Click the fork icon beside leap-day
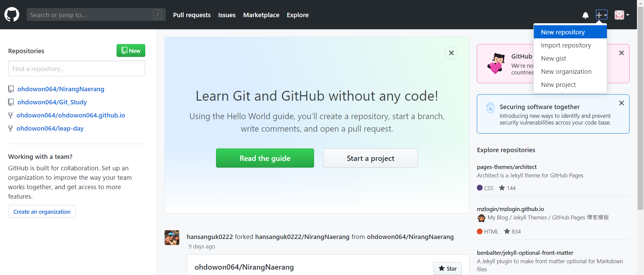The height and width of the screenshot is (275, 644). click(10, 128)
